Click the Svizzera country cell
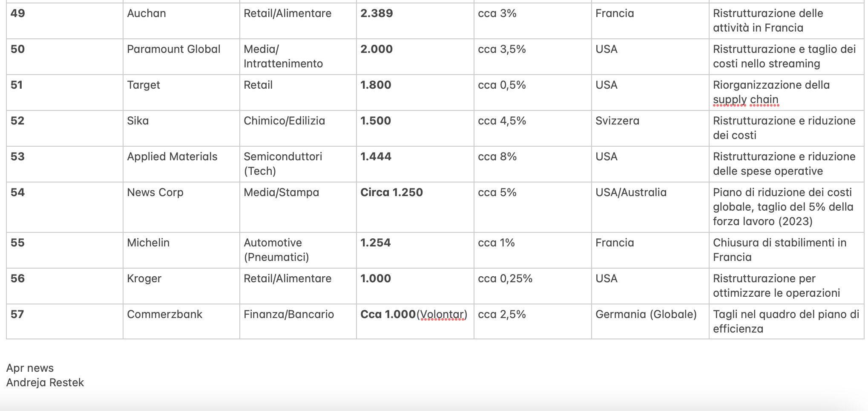Screen dimensions: 868x411 [617, 121]
